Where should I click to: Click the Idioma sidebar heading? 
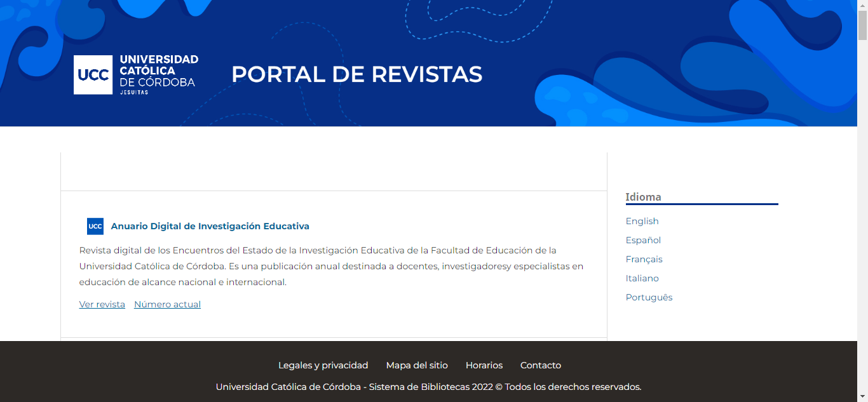[x=643, y=197]
